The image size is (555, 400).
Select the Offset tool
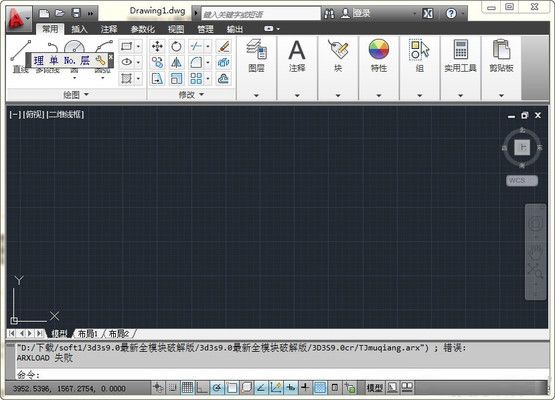[x=224, y=79]
